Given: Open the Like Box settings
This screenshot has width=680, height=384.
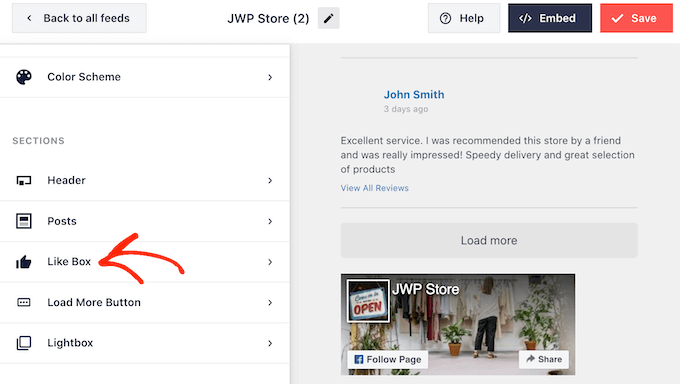Looking at the screenshot, I should click(145, 262).
